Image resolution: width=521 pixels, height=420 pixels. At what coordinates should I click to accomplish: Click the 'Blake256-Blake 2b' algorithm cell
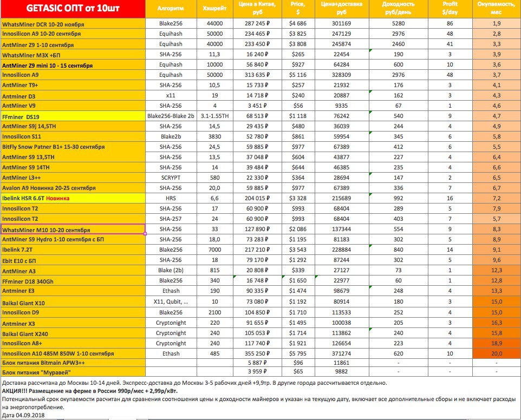pyautogui.click(x=171, y=116)
